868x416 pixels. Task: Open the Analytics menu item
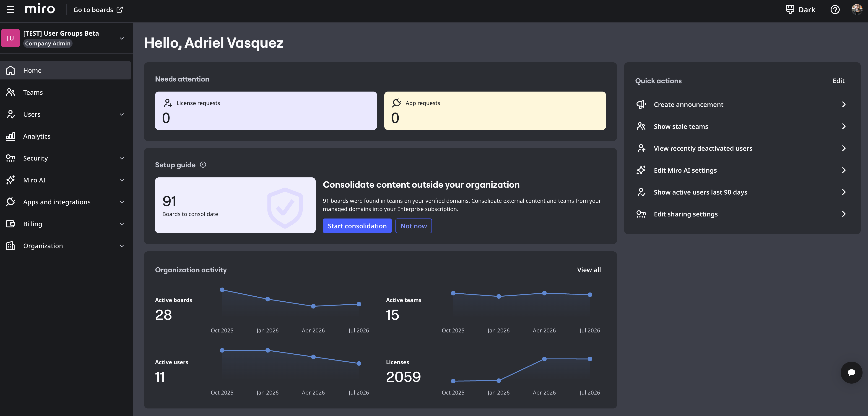65,136
